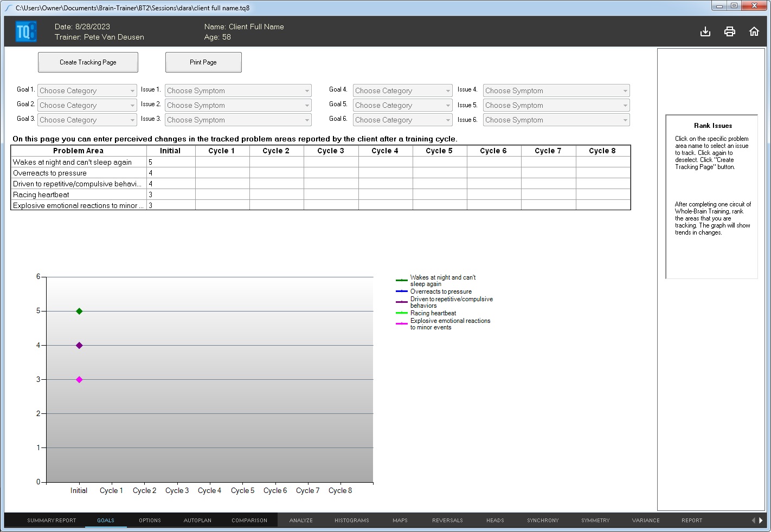The image size is (771, 532).
Task: Open Goal 2 Choose Category dropdown
Action: [x=87, y=105]
